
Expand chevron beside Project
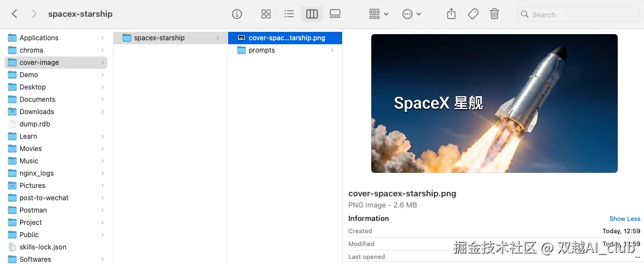[x=102, y=223]
